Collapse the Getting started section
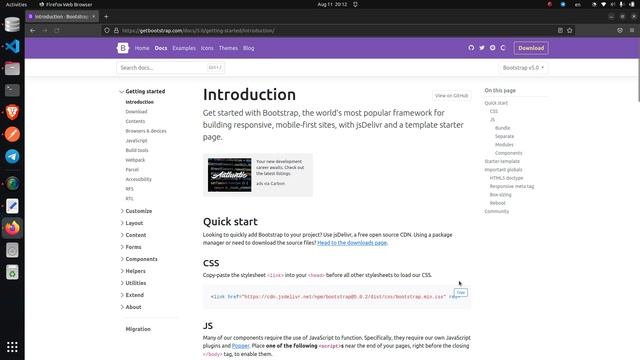 click(143, 91)
